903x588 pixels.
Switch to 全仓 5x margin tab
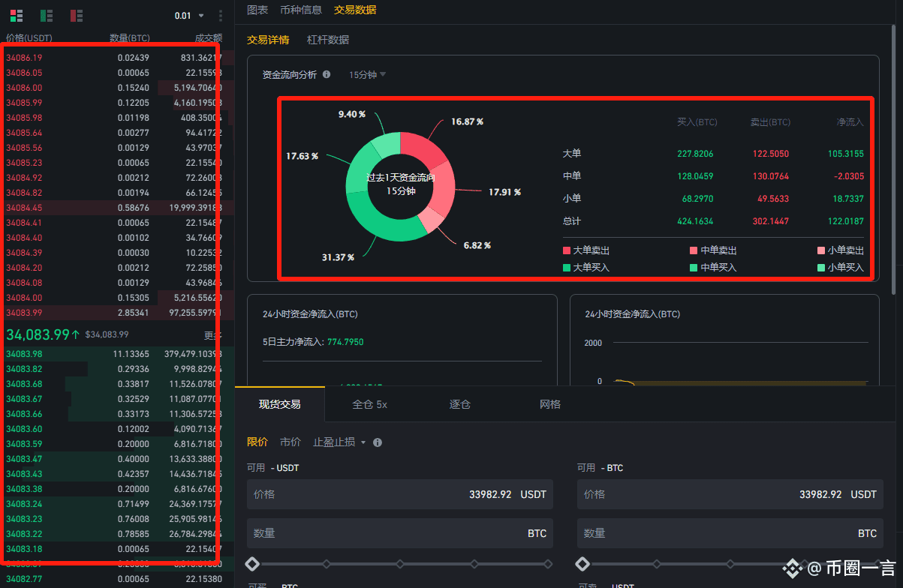370,404
